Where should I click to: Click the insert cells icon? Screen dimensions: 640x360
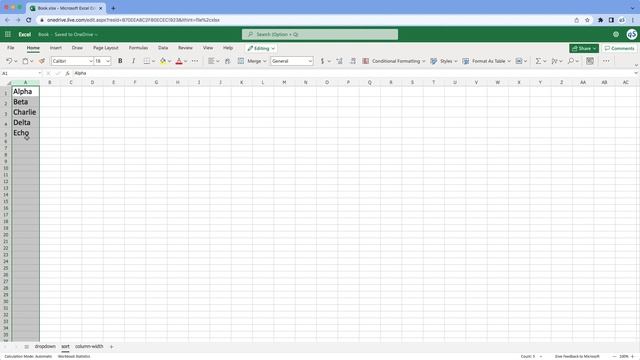(519, 61)
